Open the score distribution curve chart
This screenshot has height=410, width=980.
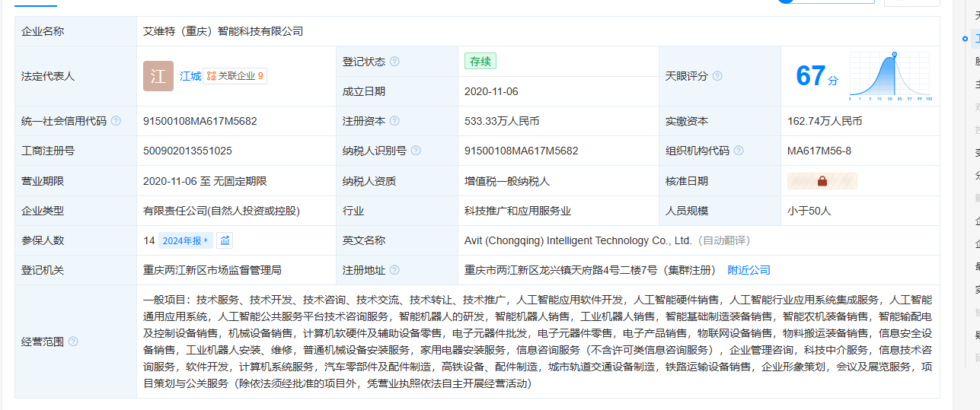(x=890, y=76)
